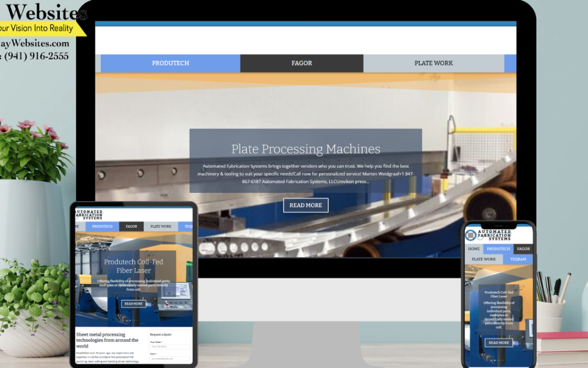Tap READ MORE on the phone hero section
Viewport: 588px width, 368px height.
(499, 343)
